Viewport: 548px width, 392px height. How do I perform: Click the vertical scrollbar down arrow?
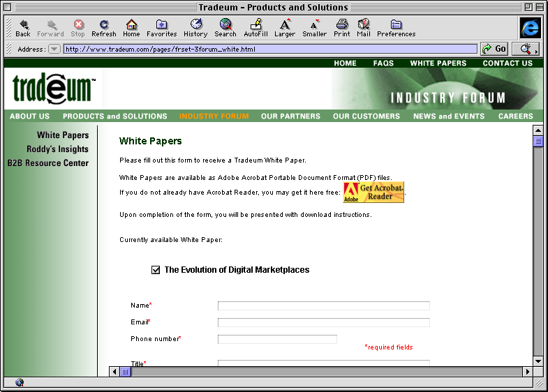coord(538,361)
